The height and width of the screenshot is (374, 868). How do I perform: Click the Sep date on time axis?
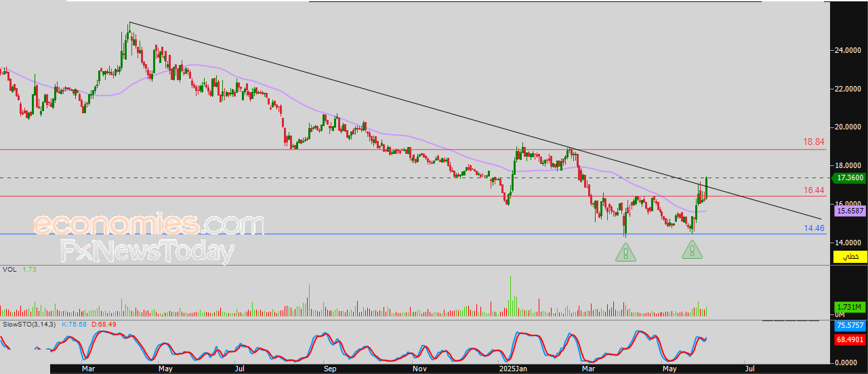(330, 369)
